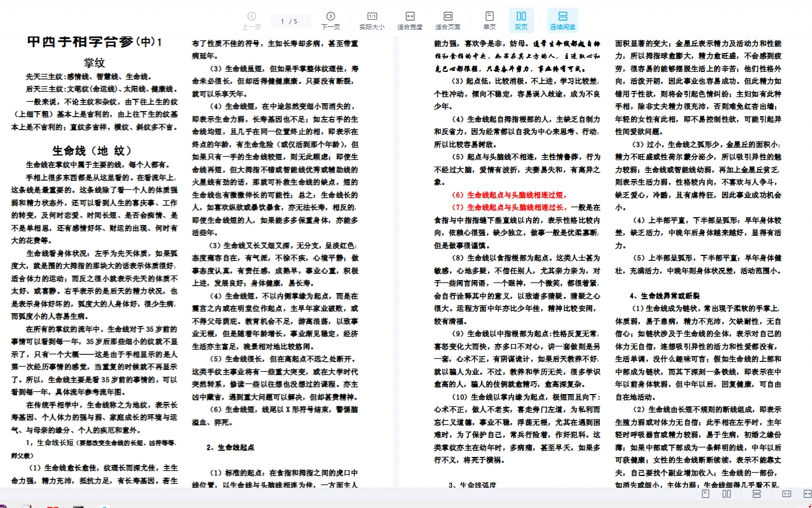Go to previous page (上一页)
This screenshot has width=812, height=508.
coord(252,20)
